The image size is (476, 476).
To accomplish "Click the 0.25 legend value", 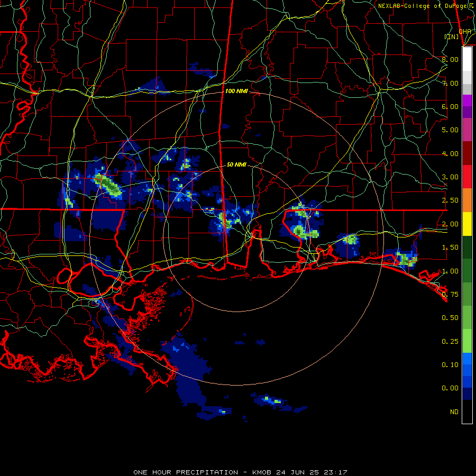I will [x=450, y=342].
